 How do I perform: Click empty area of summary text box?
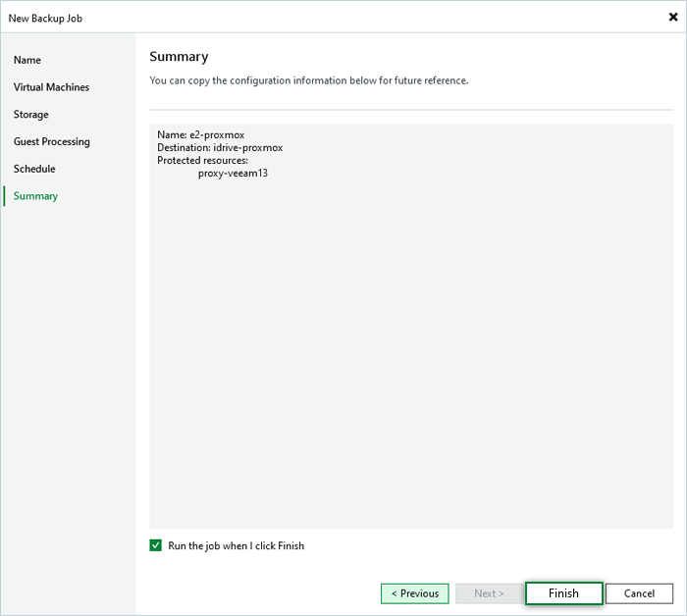tap(412, 373)
